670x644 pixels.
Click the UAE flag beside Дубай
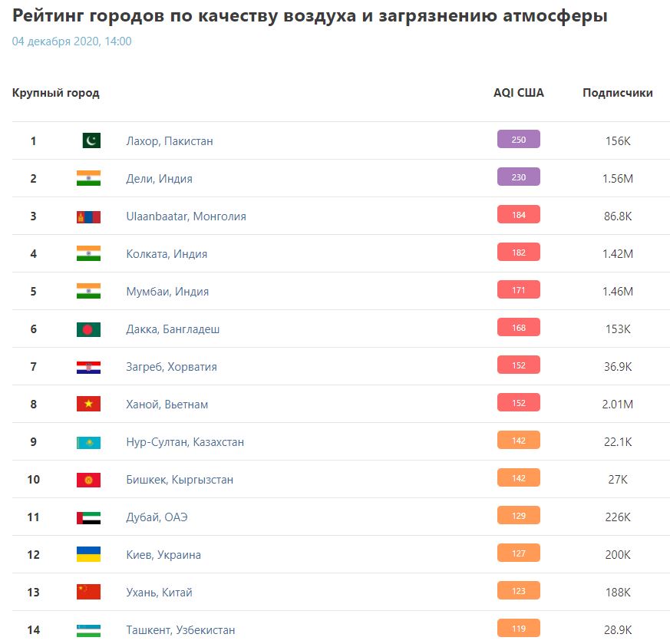(x=88, y=517)
